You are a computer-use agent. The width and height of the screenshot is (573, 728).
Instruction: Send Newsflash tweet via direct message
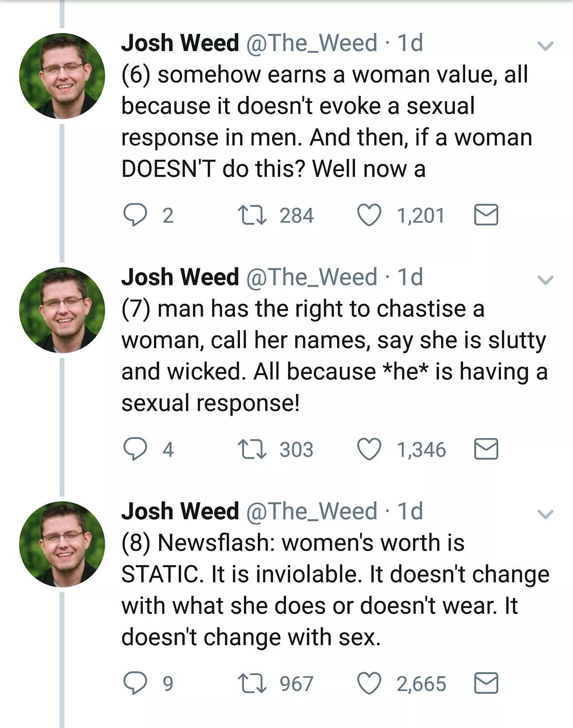486,684
